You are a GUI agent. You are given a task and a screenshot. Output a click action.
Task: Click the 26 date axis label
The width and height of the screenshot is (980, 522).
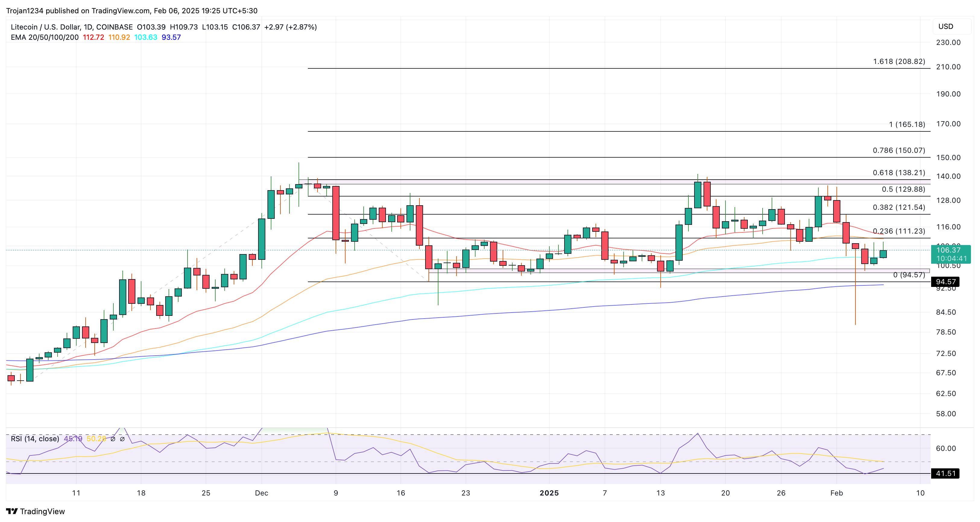point(781,493)
